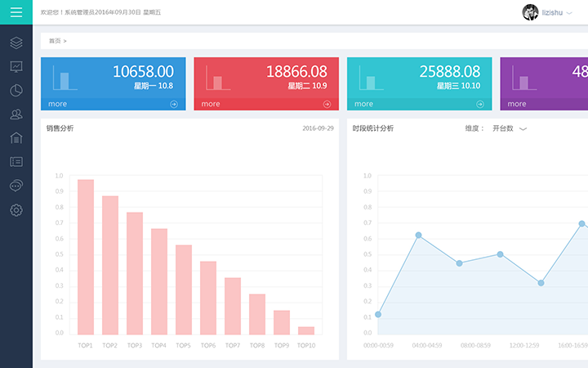Open the users group sidebar icon
This screenshot has width=588, height=368.
16,114
